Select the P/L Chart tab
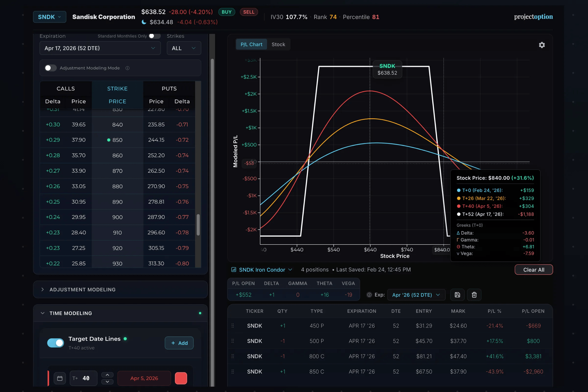 (251, 44)
